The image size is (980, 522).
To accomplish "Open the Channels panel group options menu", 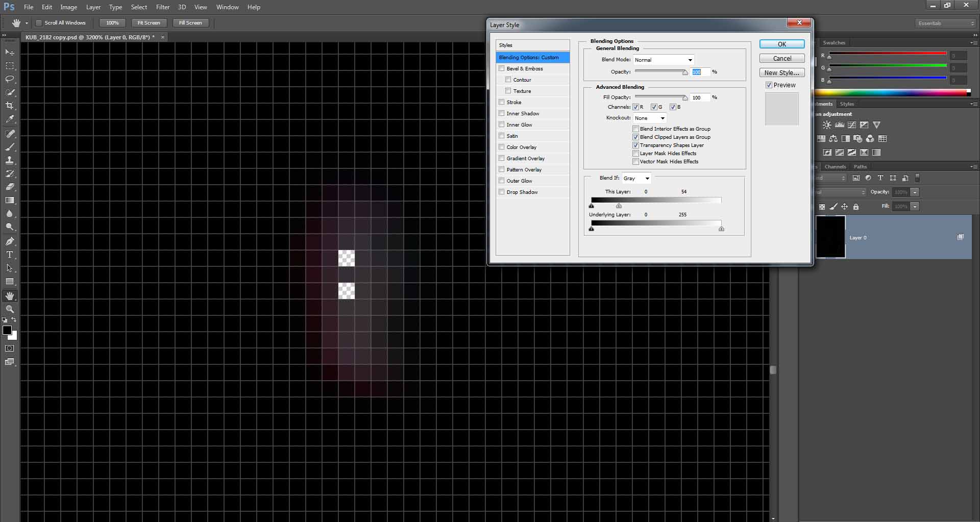I will coord(974,167).
